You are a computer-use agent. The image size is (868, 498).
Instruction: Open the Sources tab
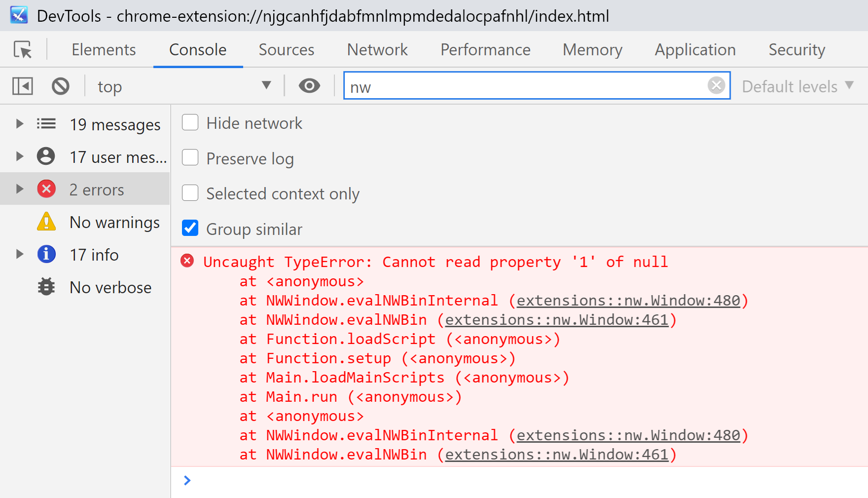(x=286, y=50)
